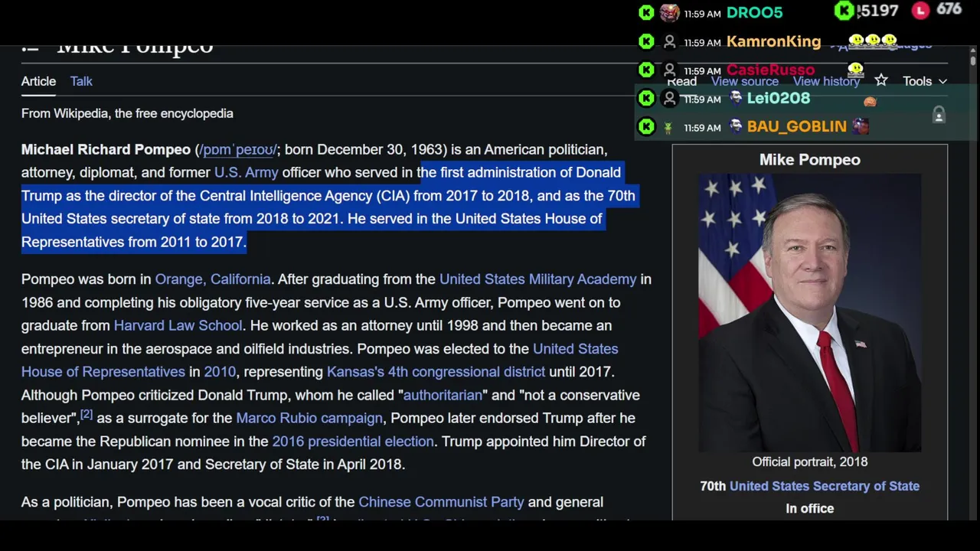Switch to the Article tab
The image size is (980, 551).
[x=38, y=81]
